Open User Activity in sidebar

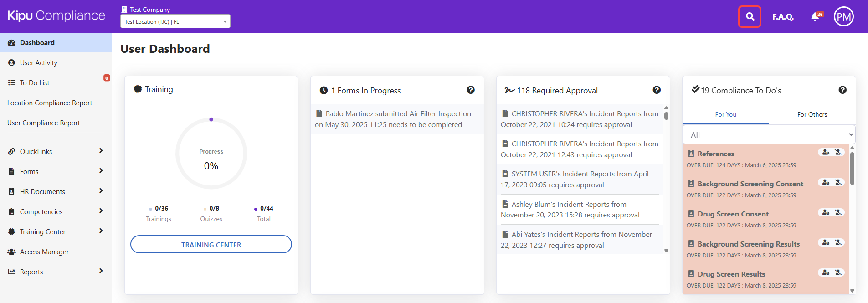tap(39, 63)
